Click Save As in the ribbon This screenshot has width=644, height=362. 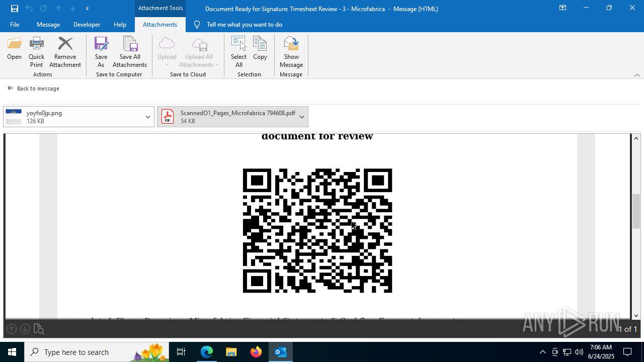[101, 52]
